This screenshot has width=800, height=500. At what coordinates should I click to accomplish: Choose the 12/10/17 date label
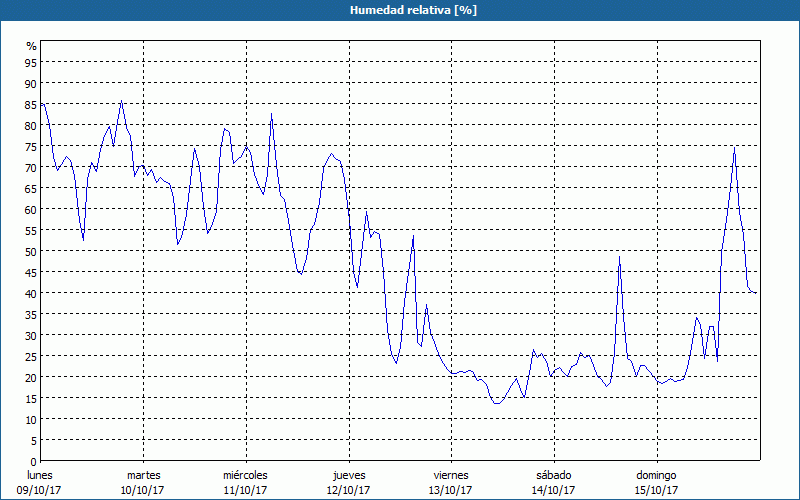pos(348,490)
